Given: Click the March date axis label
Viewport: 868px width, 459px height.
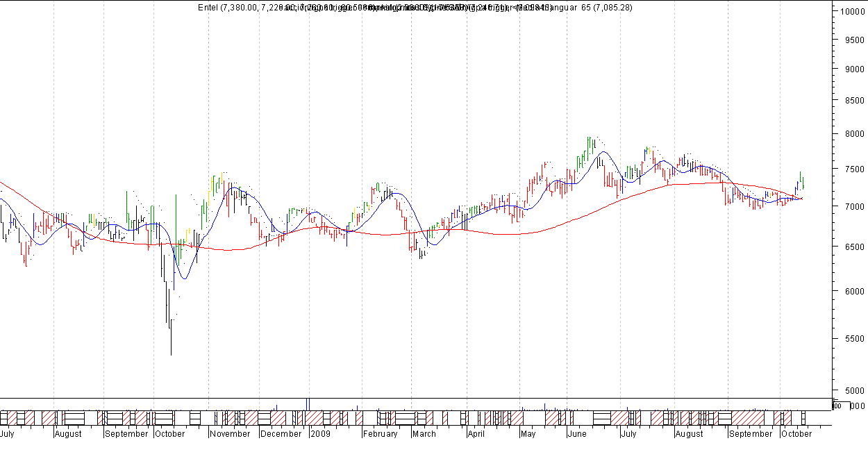Looking at the screenshot, I should [424, 434].
